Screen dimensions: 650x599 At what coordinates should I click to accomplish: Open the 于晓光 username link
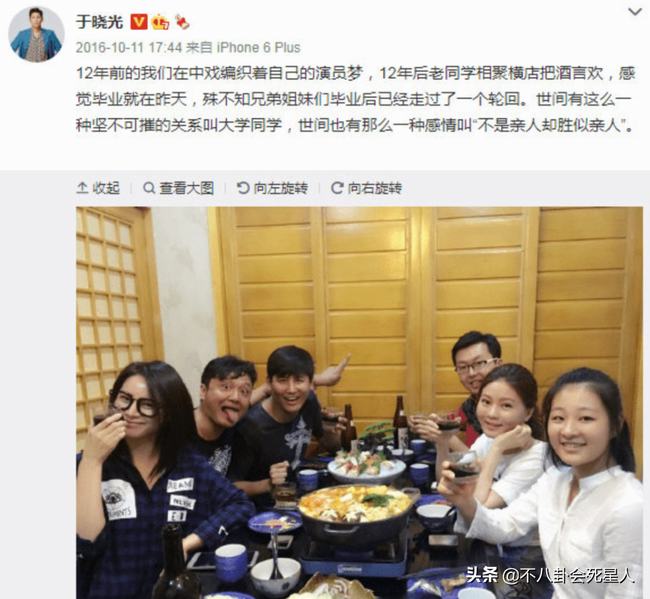point(100,21)
